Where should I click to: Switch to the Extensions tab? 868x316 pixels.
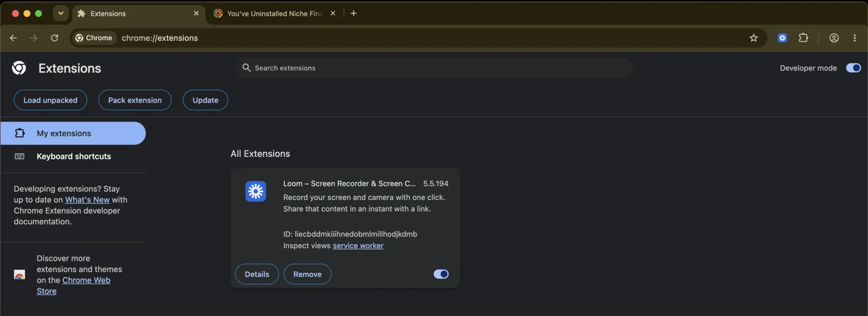click(138, 14)
